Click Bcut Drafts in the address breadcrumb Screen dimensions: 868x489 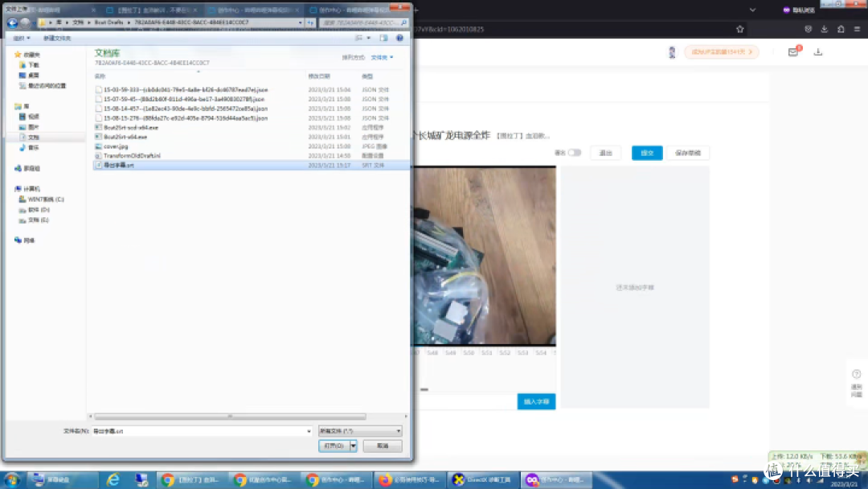(109, 23)
